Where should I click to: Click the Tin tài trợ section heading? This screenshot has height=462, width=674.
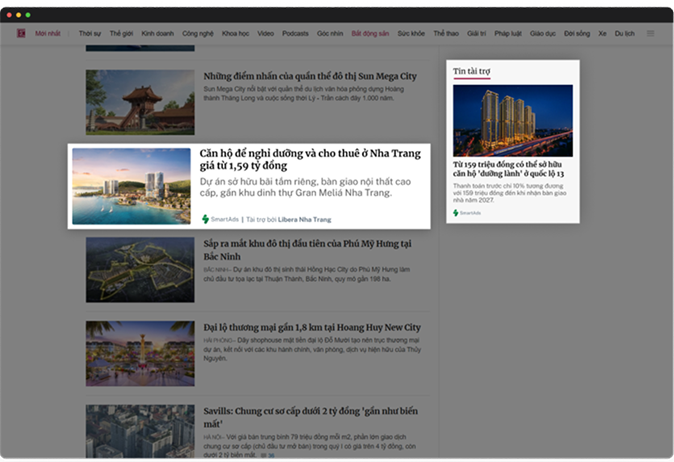[x=472, y=71]
